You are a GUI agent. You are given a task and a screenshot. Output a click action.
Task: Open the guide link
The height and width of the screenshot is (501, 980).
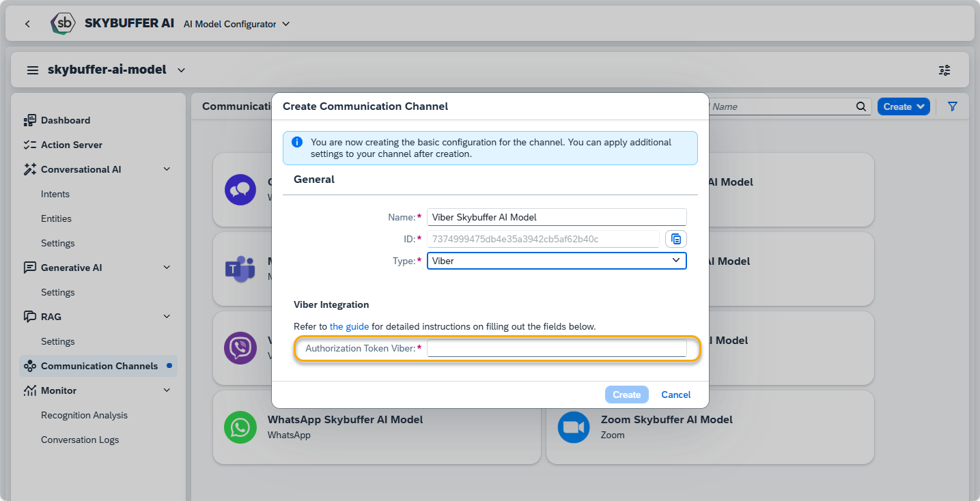pyautogui.click(x=349, y=326)
